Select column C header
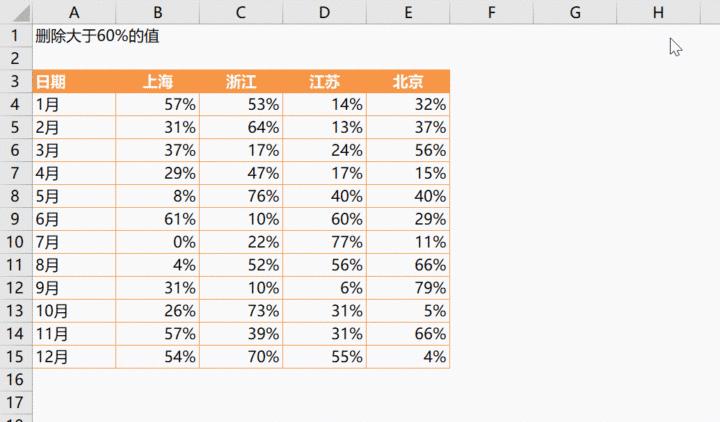Image resolution: width=720 pixels, height=422 pixels. coord(241,12)
